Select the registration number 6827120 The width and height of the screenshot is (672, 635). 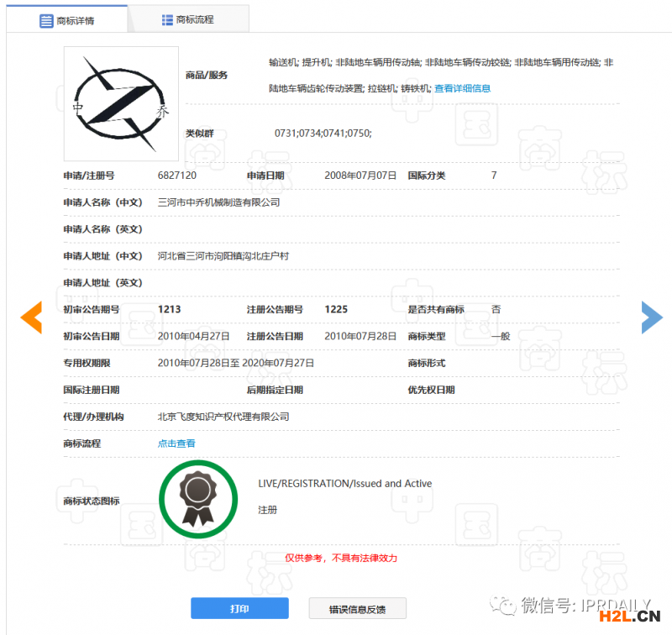tap(177, 176)
